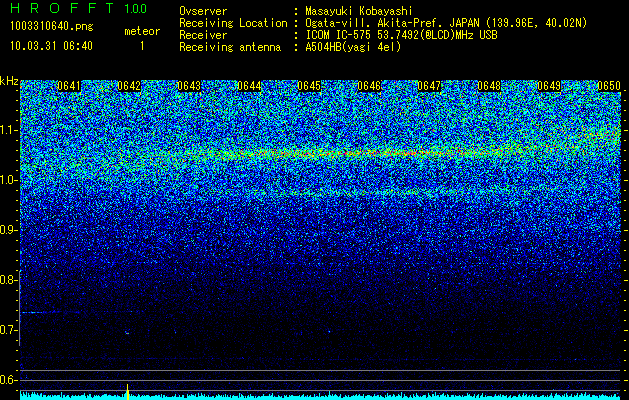
Task: Click the 0650 time marker
Action: (x=609, y=86)
